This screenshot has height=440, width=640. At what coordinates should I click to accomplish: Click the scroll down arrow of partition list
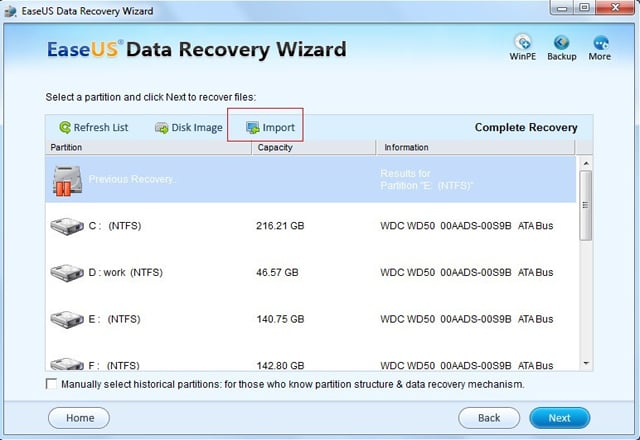click(586, 363)
